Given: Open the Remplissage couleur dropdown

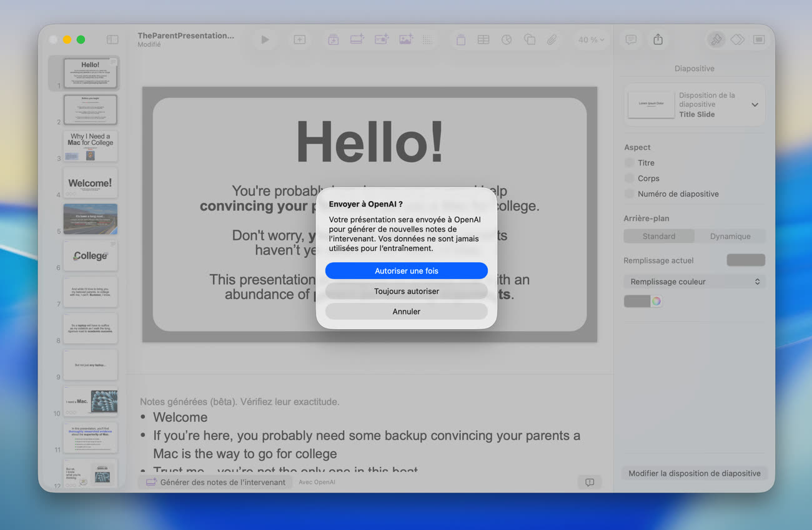Looking at the screenshot, I should 694,282.
